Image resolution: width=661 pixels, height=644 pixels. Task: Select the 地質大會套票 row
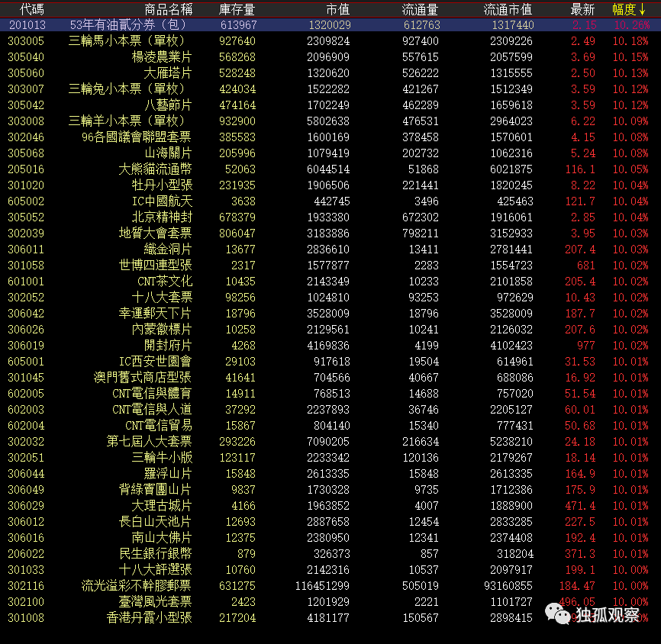(x=330, y=233)
